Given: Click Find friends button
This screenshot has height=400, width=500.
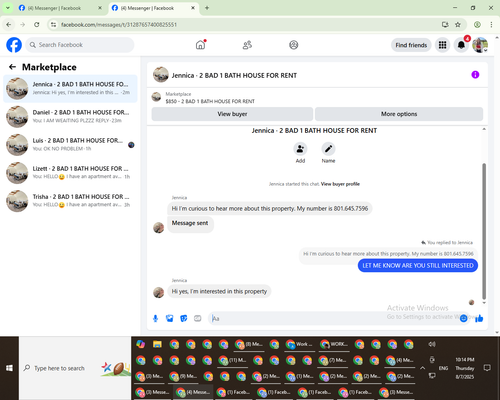Looking at the screenshot, I should click(x=411, y=45).
